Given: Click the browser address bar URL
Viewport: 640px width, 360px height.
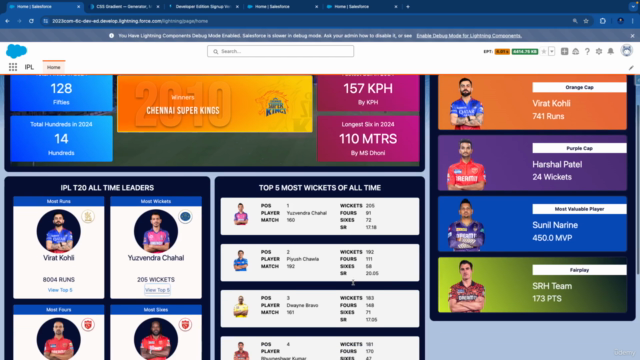Looking at the screenshot, I should click(x=130, y=21).
